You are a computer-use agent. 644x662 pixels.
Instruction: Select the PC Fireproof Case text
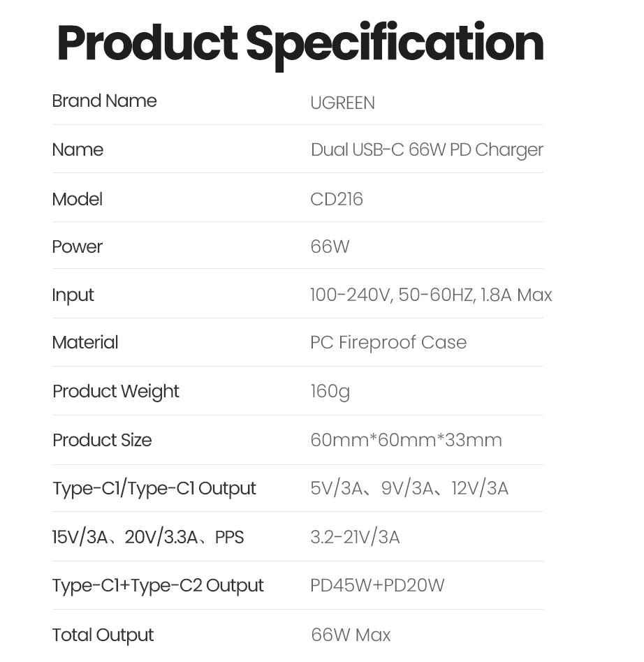[x=388, y=342]
